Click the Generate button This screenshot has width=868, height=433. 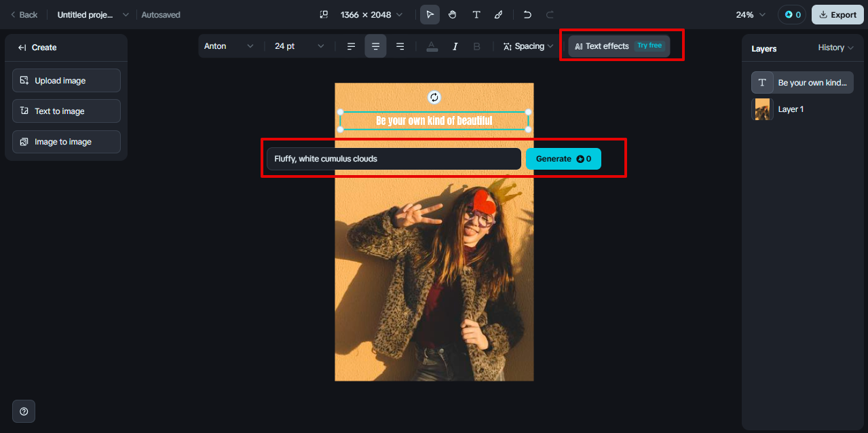(563, 159)
